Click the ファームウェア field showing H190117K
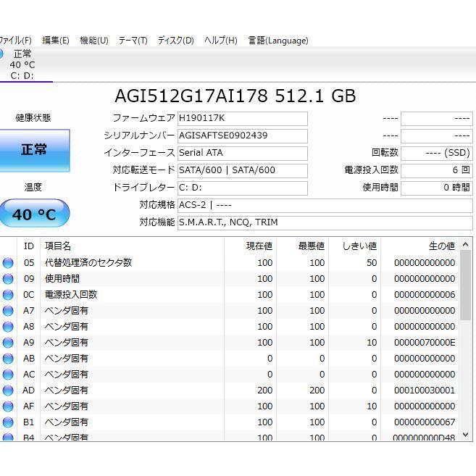This screenshot has height=476, width=476. (x=242, y=118)
